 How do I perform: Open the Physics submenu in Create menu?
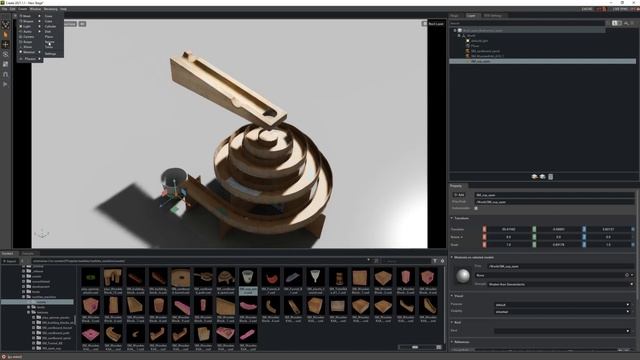(30, 59)
